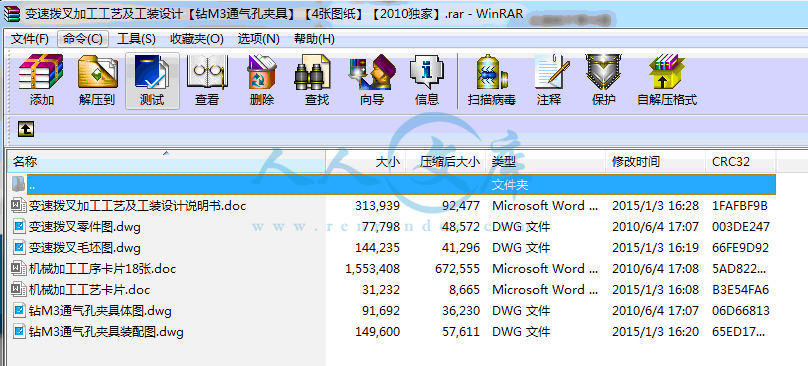Sort files by 名称 column header
808x366 pixels.
click(166, 162)
